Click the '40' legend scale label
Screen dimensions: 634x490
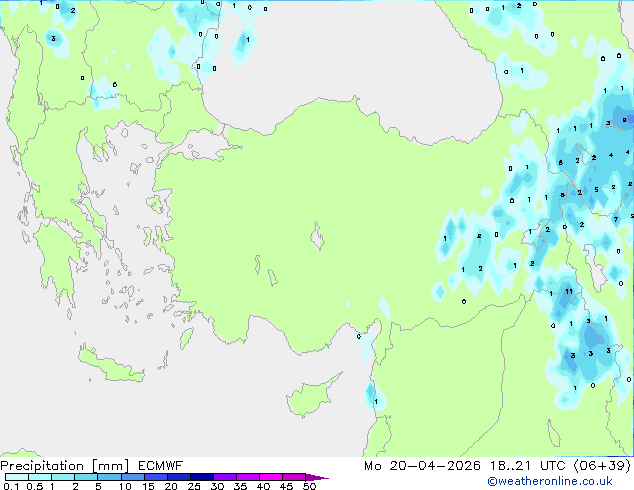[x=263, y=486]
